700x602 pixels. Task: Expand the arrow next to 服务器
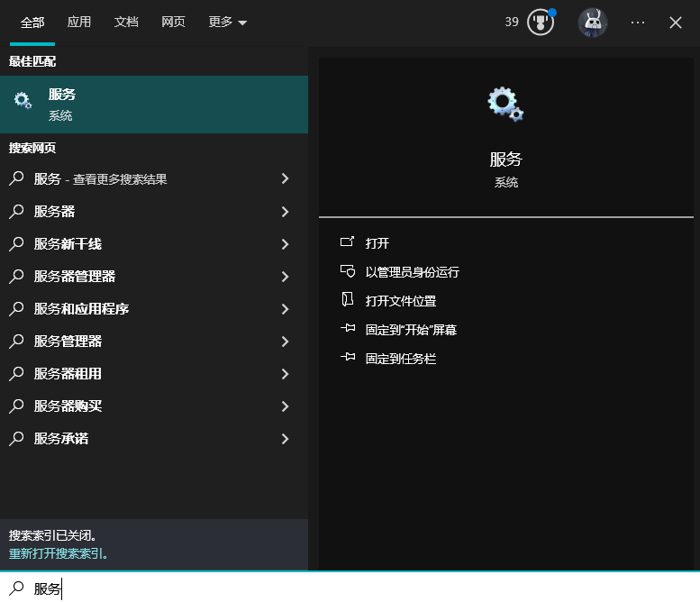click(x=285, y=212)
